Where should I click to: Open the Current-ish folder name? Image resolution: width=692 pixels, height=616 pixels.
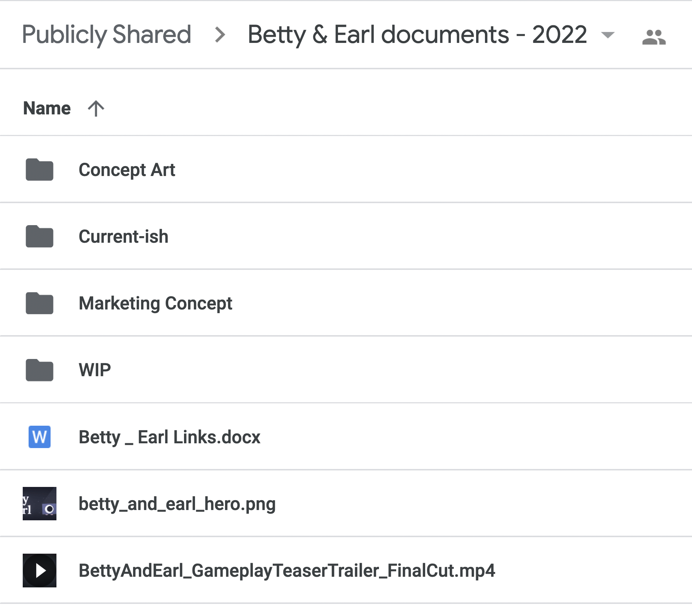124,236
